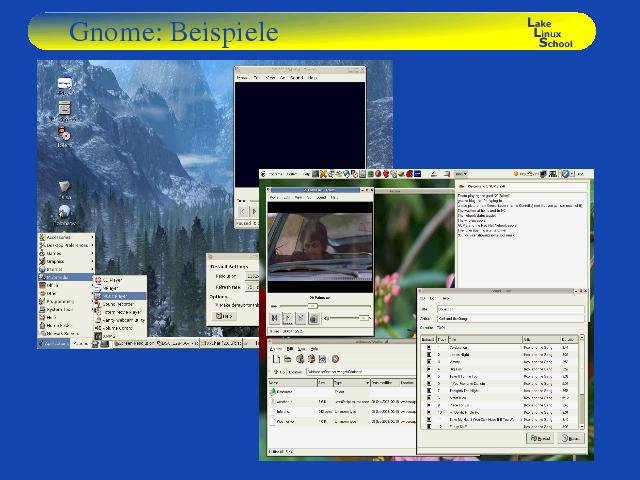Viewport: 640px width, 480px height.
Task: Toggle extract checkbox for Celebration track
Action: pyautogui.click(x=429, y=348)
